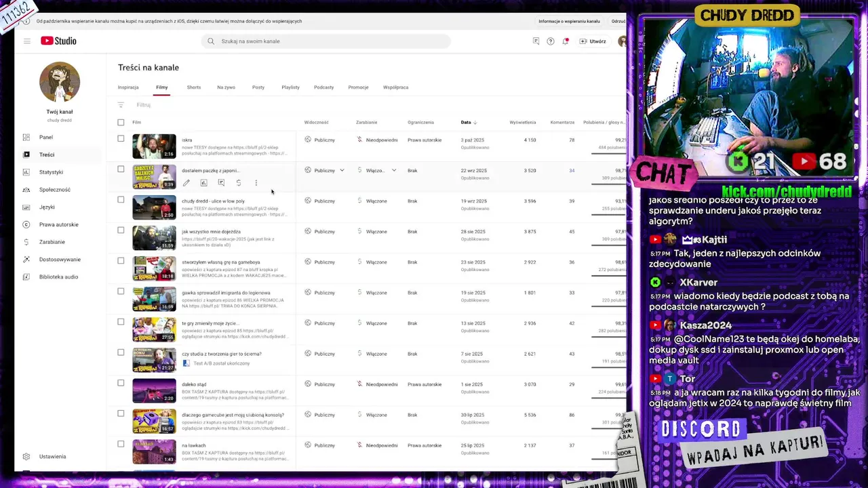This screenshot has height=488, width=868.
Task: Click the Statystyki sidebar icon
Action: tap(26, 172)
